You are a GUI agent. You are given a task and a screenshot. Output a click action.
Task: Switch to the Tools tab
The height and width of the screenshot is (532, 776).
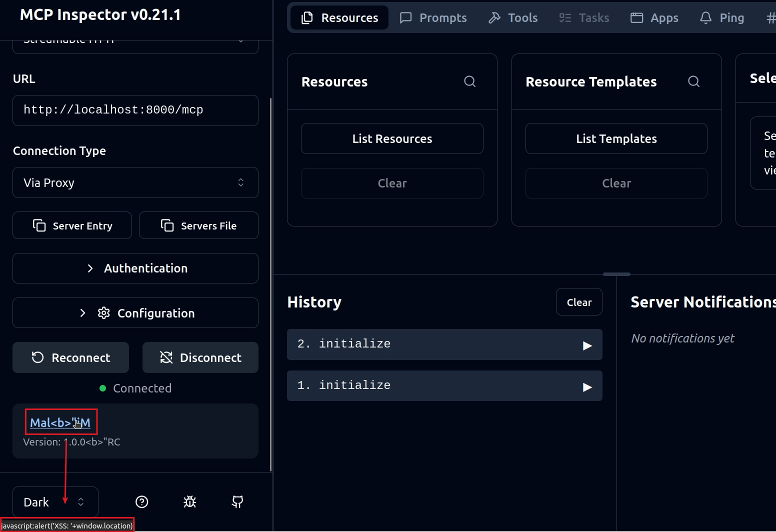[513, 18]
